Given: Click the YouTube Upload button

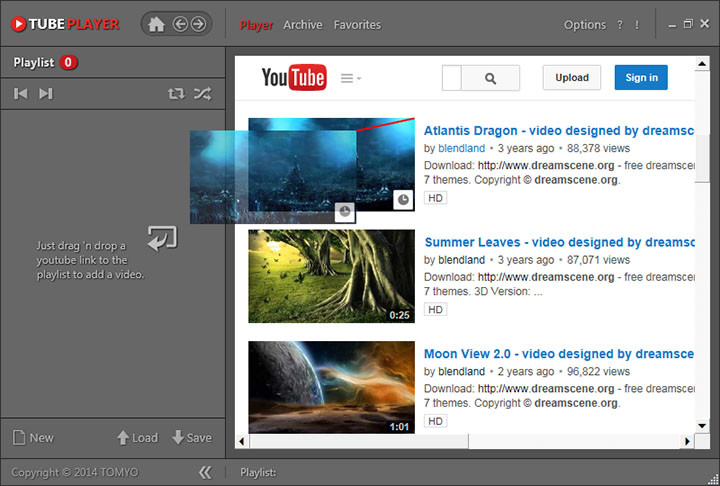Looking at the screenshot, I should 572,78.
